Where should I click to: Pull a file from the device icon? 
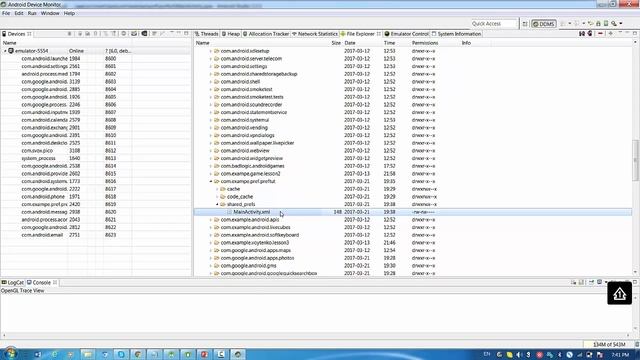click(582, 34)
